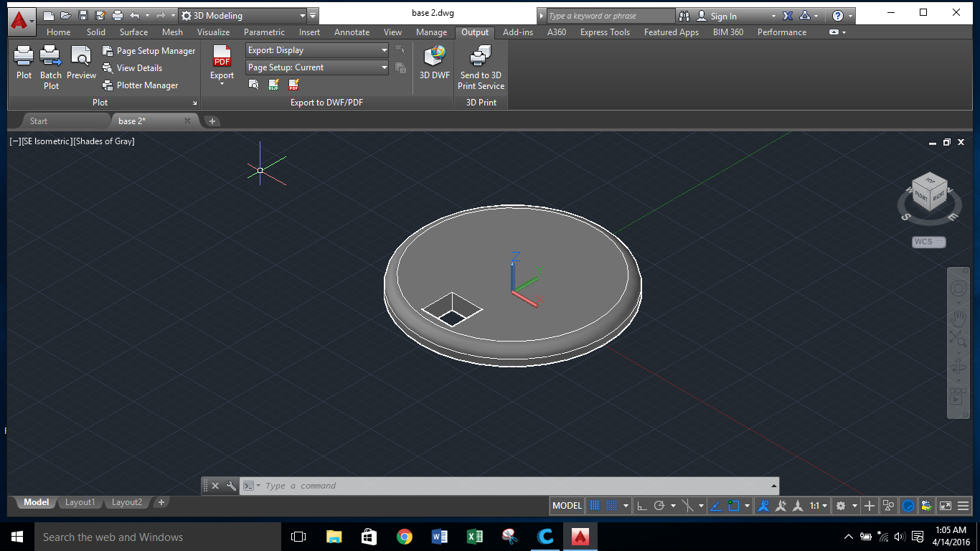
Task: Click the keyword search field in title bar
Action: [x=611, y=16]
